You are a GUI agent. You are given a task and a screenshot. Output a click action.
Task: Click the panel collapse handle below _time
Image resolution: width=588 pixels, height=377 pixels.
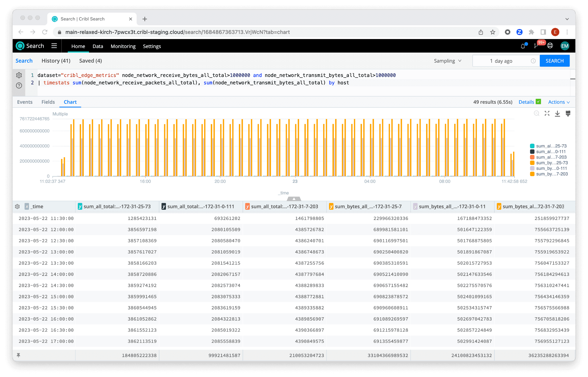(294, 199)
